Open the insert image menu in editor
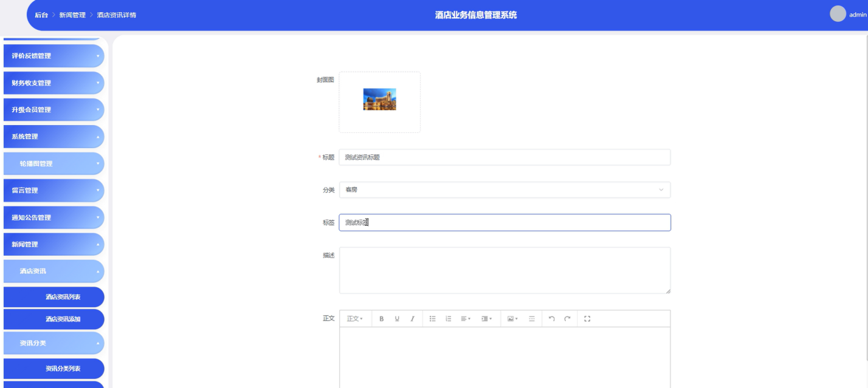The width and height of the screenshot is (868, 388). tap(512, 319)
